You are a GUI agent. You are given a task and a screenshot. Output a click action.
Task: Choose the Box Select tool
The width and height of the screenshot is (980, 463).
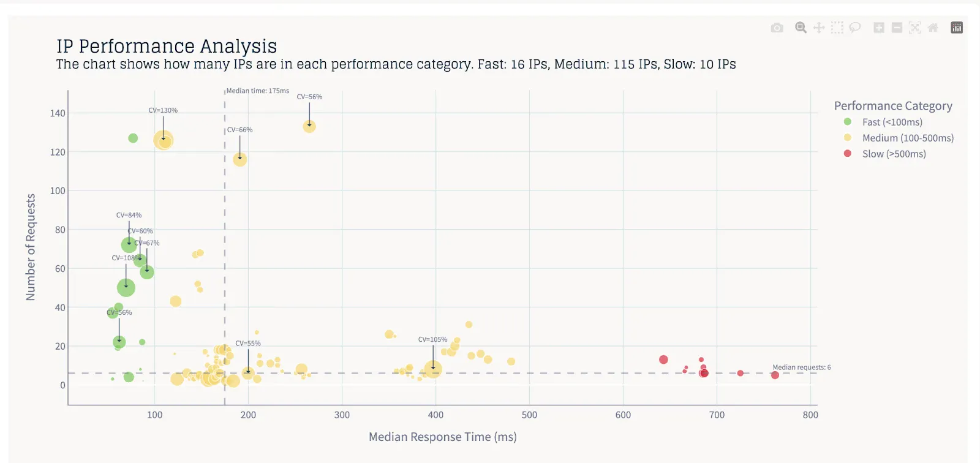click(x=837, y=28)
